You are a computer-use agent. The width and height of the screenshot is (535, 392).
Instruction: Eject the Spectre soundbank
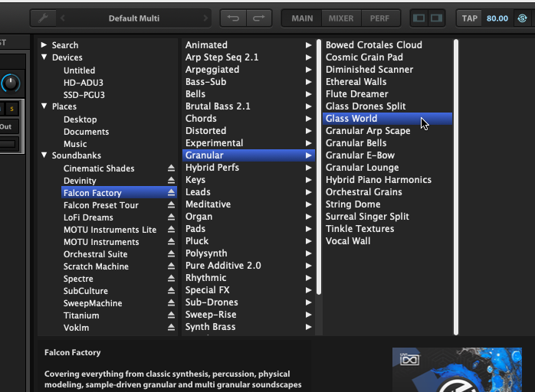tap(171, 279)
